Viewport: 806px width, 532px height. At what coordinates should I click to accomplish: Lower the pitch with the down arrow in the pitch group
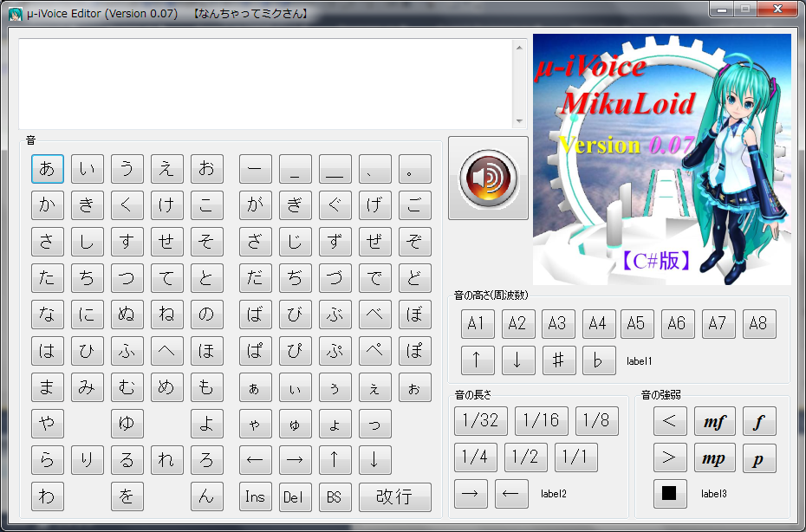pos(518,360)
